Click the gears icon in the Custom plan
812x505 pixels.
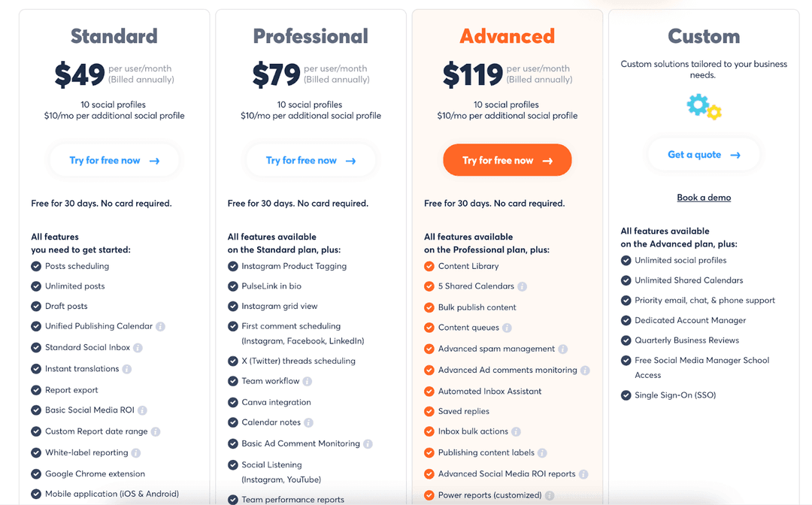(704, 107)
